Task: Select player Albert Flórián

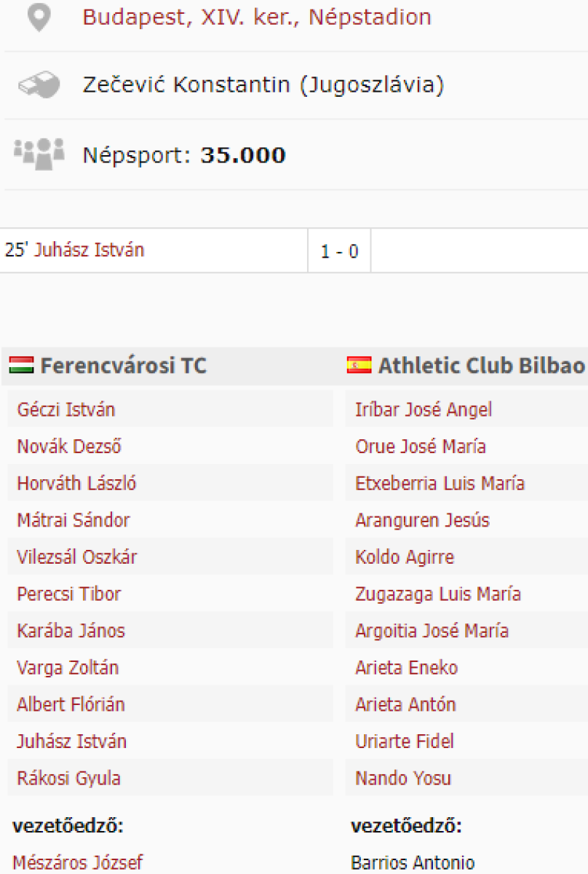Action: pyautogui.click(x=71, y=704)
